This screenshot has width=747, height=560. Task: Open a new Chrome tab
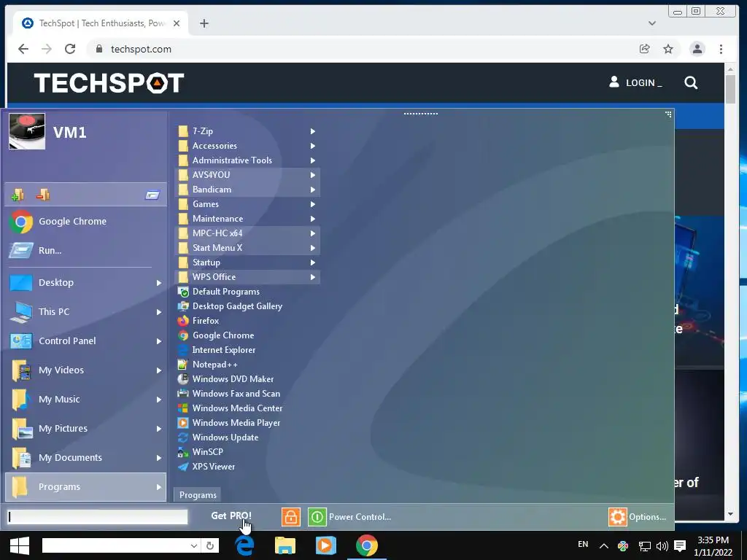click(x=204, y=23)
